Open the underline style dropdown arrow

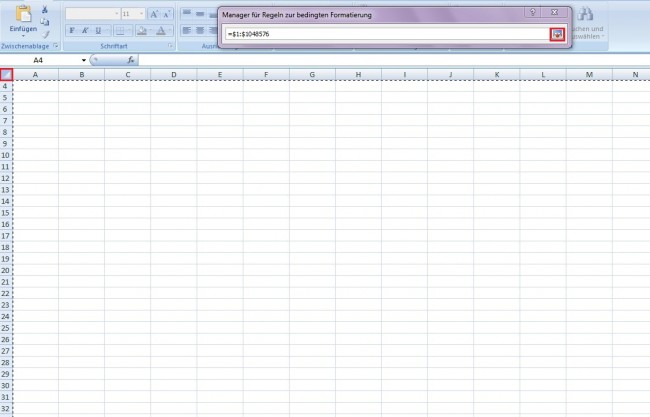(x=107, y=30)
